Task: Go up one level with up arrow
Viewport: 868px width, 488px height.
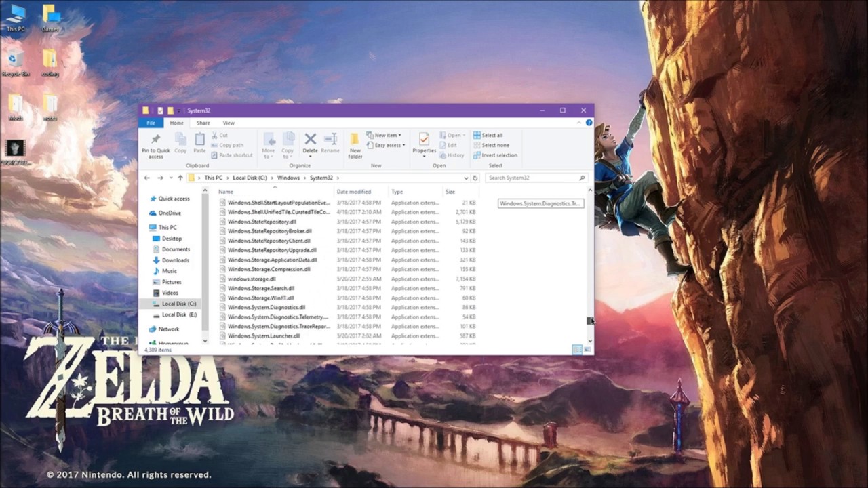Action: coord(180,178)
